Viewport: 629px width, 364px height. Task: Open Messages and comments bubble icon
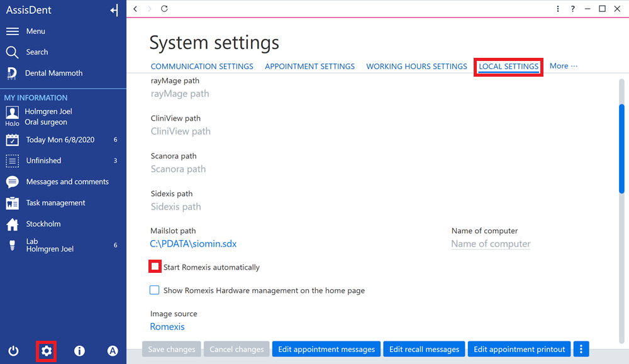[x=12, y=182]
